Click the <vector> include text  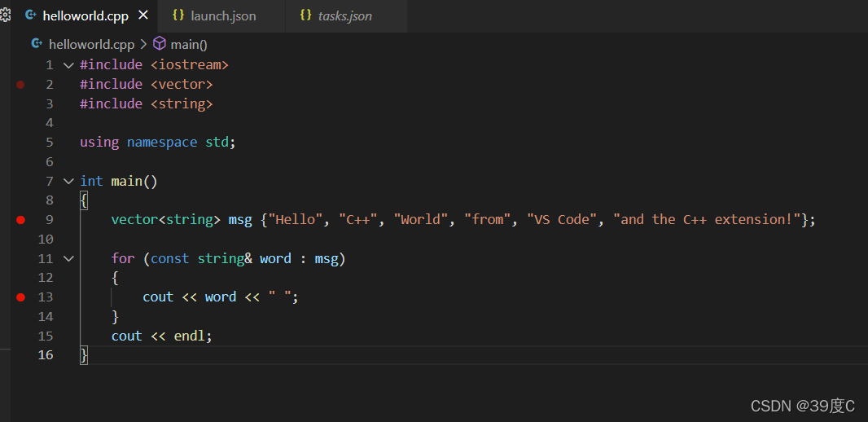[x=182, y=84]
